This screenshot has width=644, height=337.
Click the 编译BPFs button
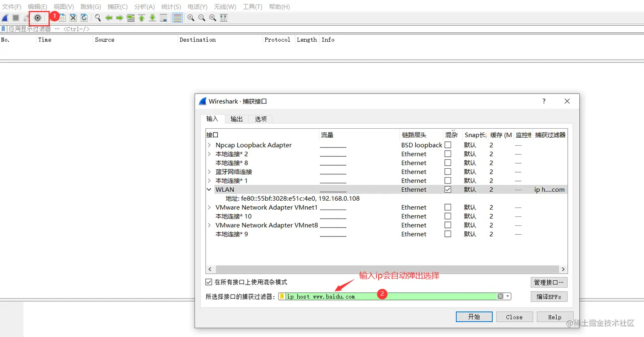[549, 297]
